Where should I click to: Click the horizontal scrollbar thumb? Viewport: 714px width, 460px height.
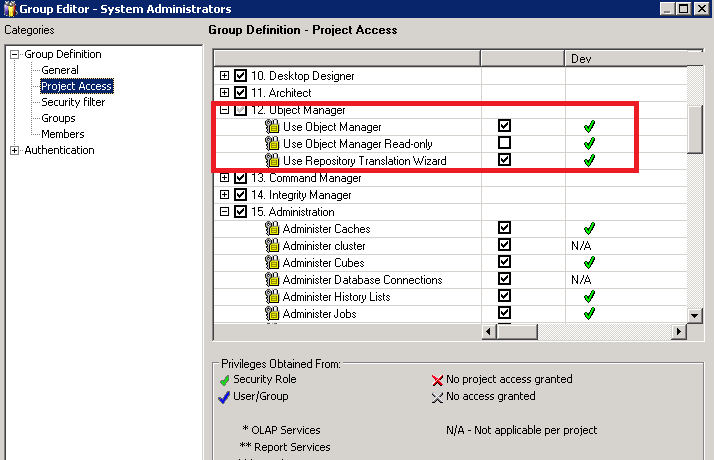517,332
